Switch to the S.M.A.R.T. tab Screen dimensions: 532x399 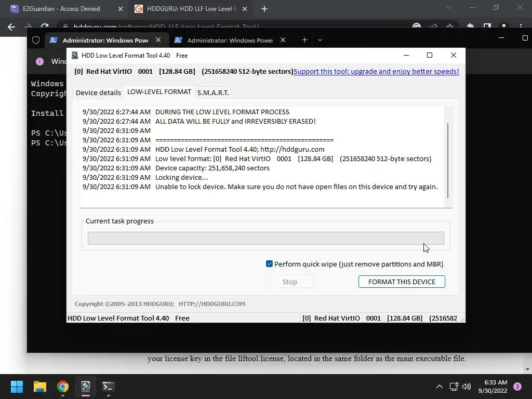coord(213,92)
